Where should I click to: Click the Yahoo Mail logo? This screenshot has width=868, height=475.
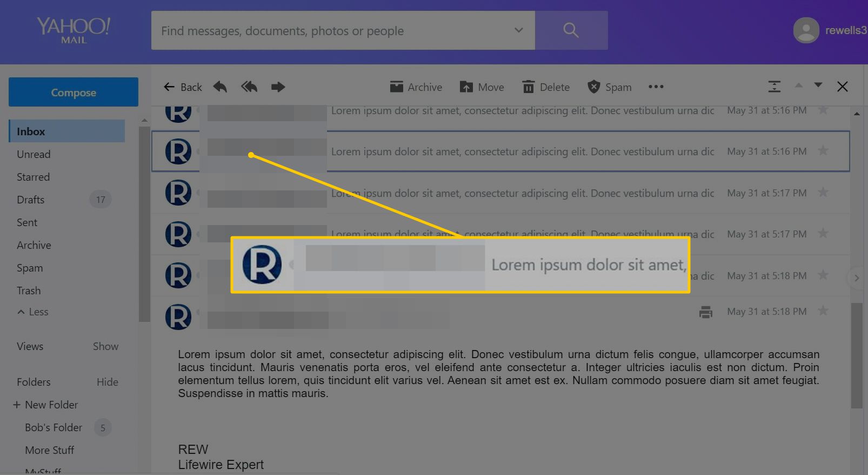[74, 30]
